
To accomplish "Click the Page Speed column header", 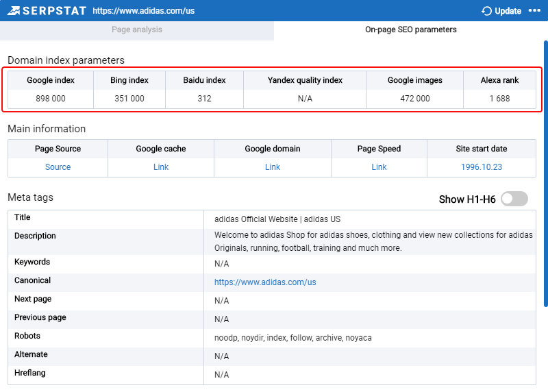I will point(379,149).
